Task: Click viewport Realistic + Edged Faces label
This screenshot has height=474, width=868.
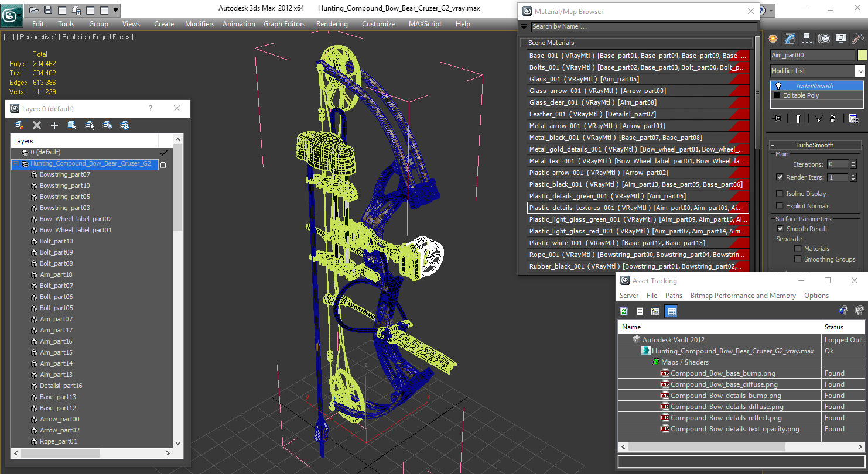Action: tap(95, 37)
